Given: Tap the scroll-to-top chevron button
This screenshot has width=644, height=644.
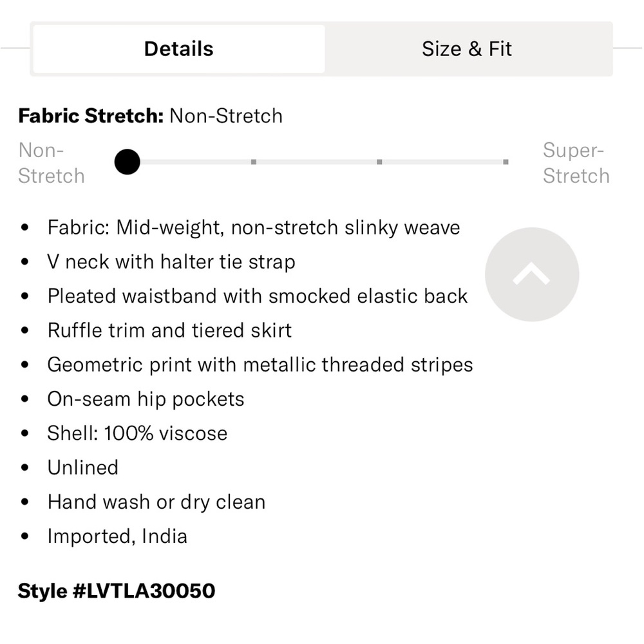Looking at the screenshot, I should tap(532, 274).
